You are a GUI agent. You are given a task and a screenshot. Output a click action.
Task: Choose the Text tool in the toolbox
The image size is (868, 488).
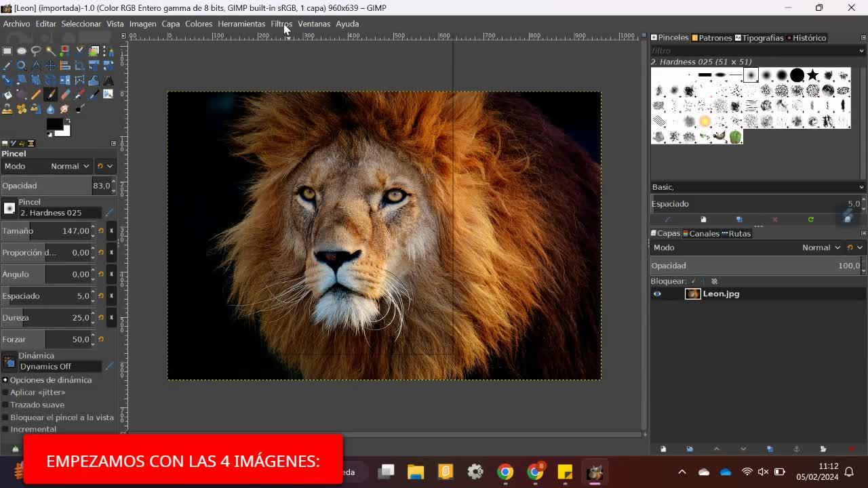pyautogui.click(x=108, y=80)
